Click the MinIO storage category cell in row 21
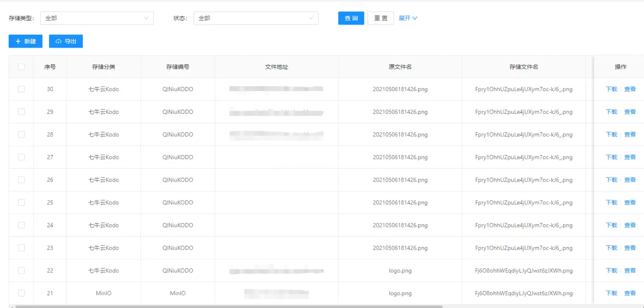The width and height of the screenshot is (644, 308). coord(103,293)
